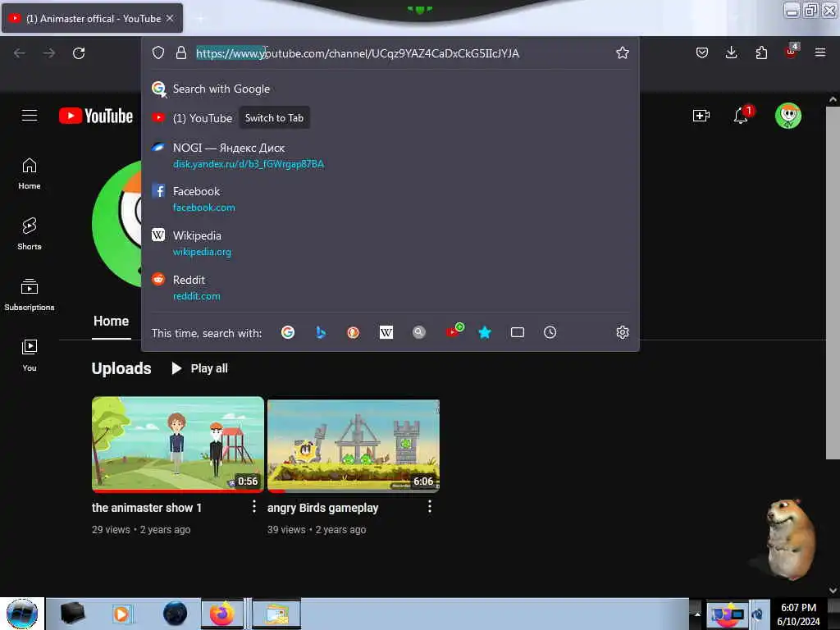Image resolution: width=840 pixels, height=630 pixels.
Task: Open file explorer taskbar window
Action: (276, 614)
